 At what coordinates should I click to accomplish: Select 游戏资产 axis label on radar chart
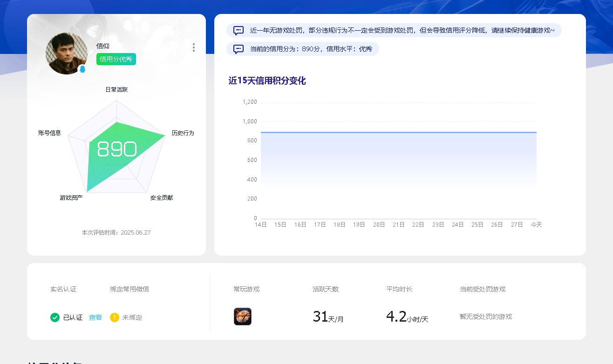pos(71,198)
